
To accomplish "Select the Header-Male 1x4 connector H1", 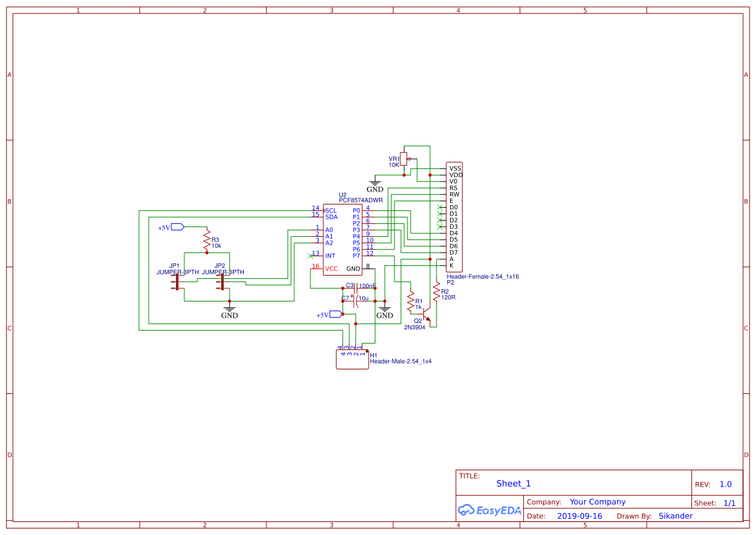I will click(x=352, y=359).
